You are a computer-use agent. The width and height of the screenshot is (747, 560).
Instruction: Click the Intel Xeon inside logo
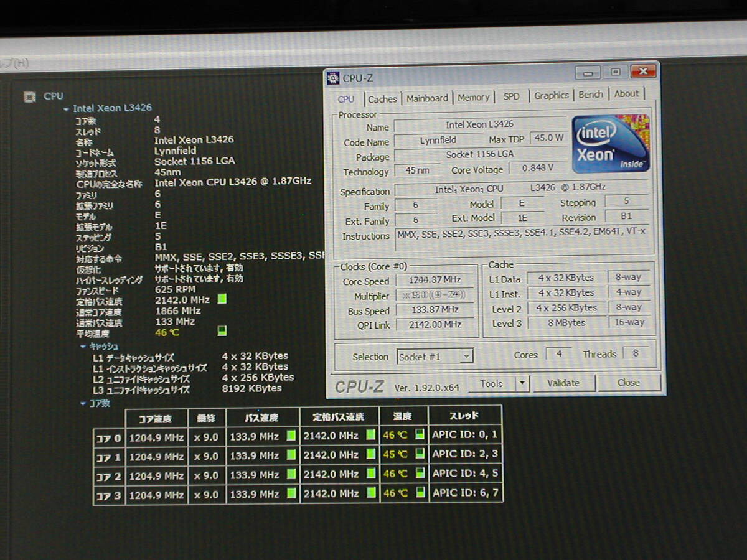(611, 144)
